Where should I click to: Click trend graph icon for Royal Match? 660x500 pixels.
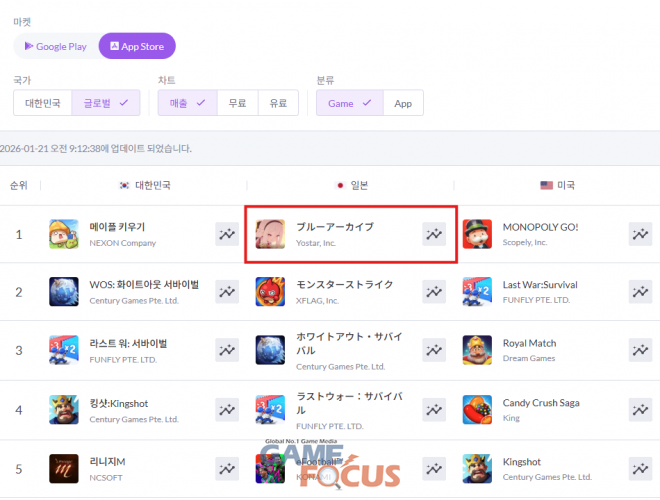click(640, 350)
